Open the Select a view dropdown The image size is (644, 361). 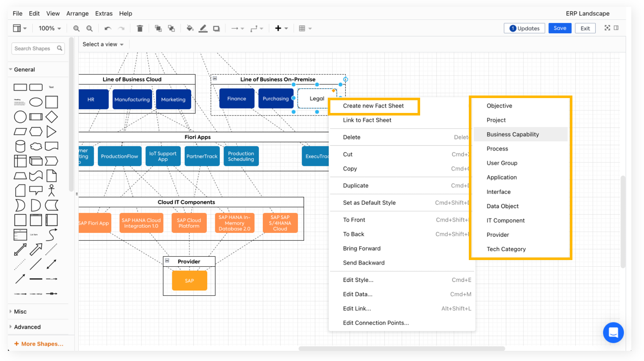click(103, 44)
